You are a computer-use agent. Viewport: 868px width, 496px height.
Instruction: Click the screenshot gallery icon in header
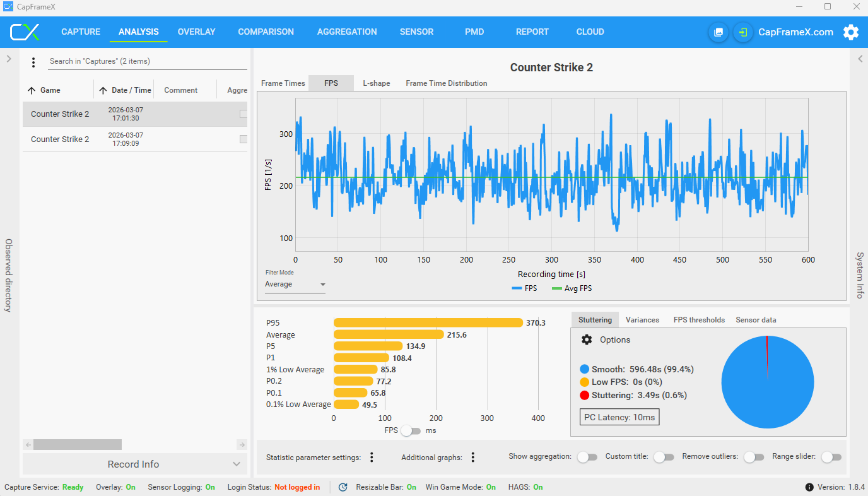click(x=718, y=32)
